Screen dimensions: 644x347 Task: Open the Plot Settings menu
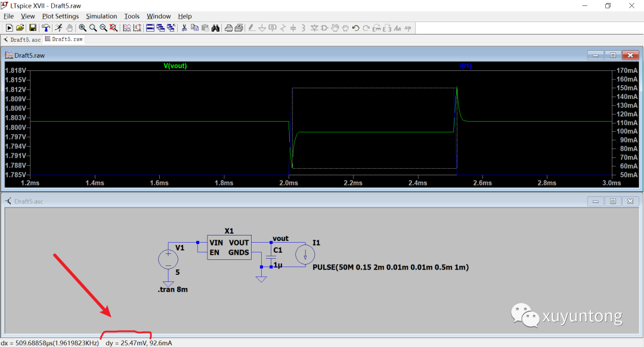point(60,16)
